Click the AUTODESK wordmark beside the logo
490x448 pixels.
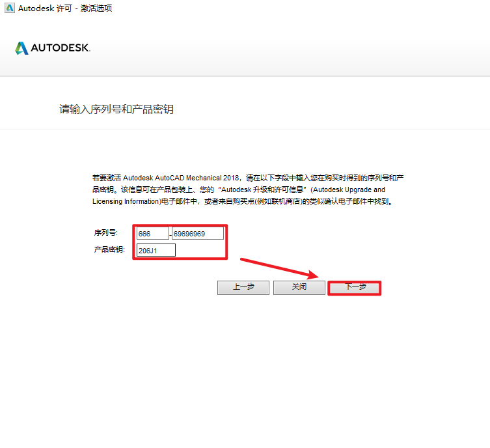60,48
